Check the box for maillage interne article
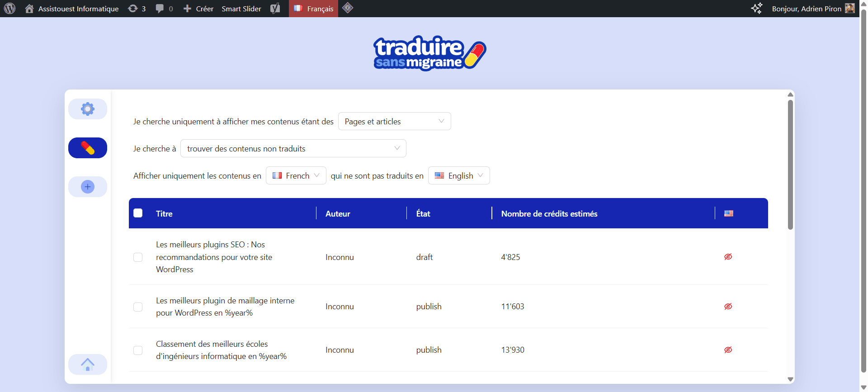This screenshot has height=392, width=868. [138, 307]
